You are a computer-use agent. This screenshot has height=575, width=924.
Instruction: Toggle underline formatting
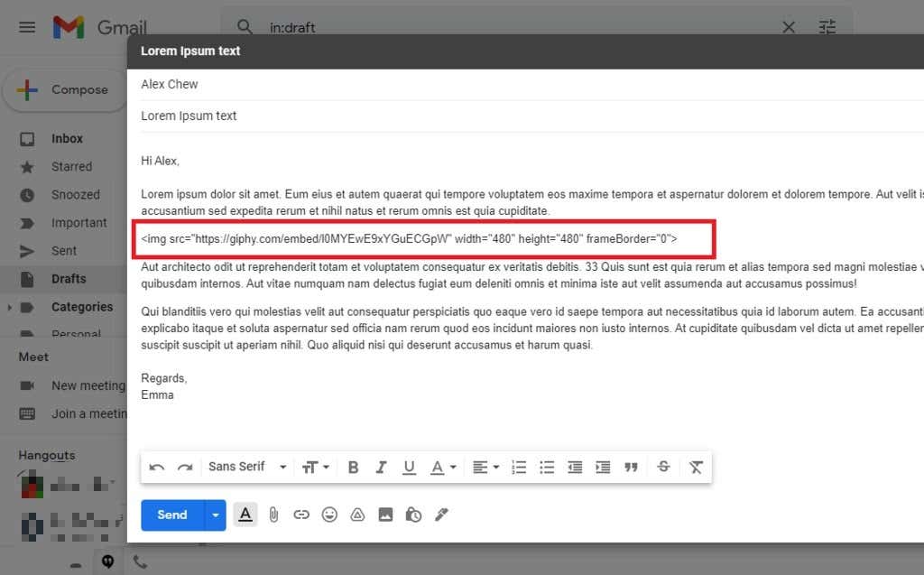(x=409, y=467)
